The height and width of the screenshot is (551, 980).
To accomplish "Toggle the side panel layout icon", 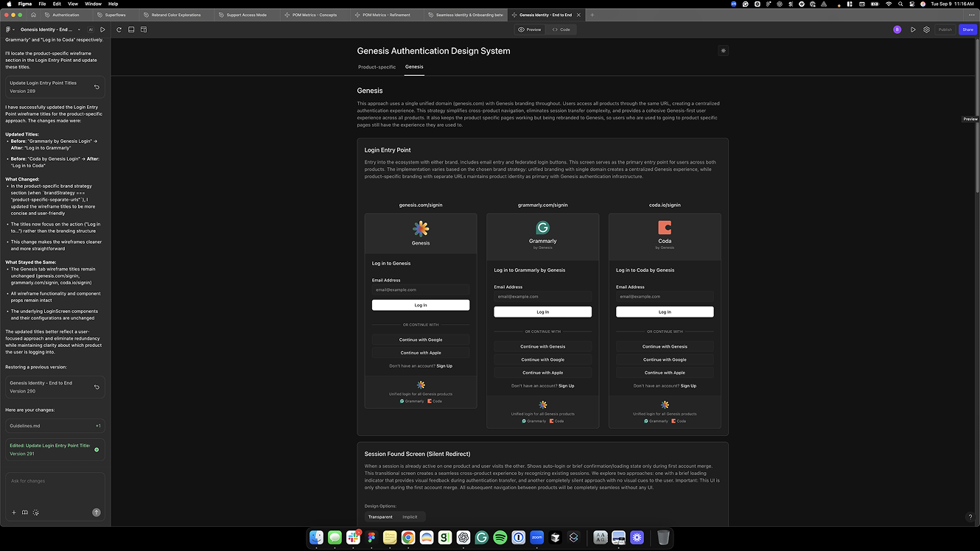I will click(x=144, y=29).
